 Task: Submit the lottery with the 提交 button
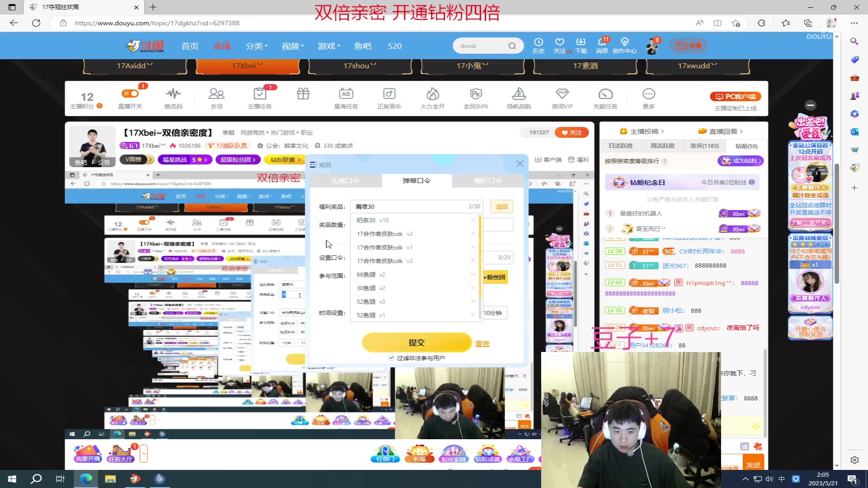tap(416, 343)
